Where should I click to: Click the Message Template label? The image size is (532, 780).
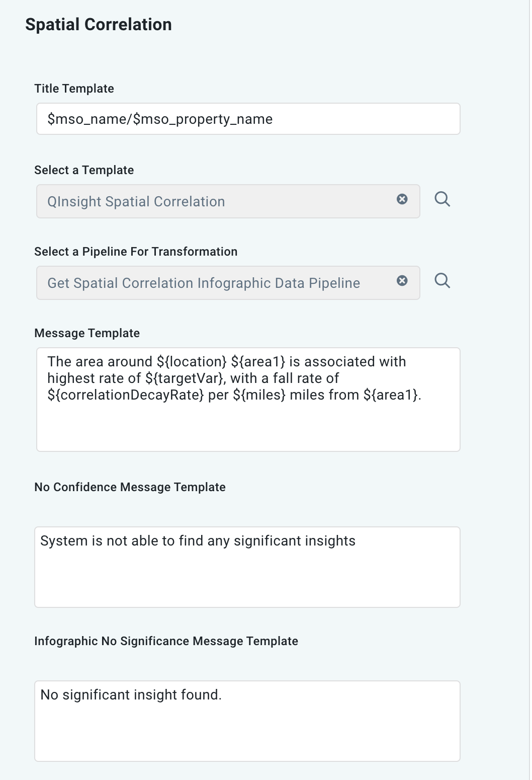click(x=86, y=333)
